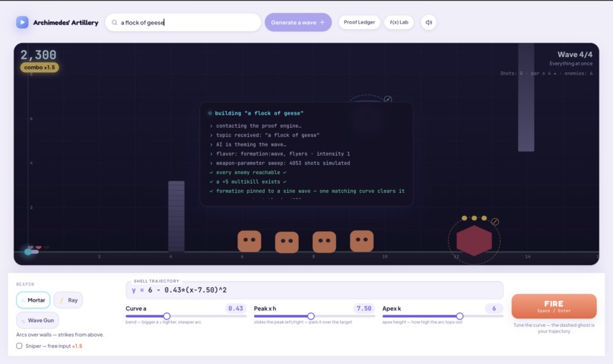The height and width of the screenshot is (364, 613).
Task: Click the 'weapon-parameter sweep' log line
Action: pos(280,163)
